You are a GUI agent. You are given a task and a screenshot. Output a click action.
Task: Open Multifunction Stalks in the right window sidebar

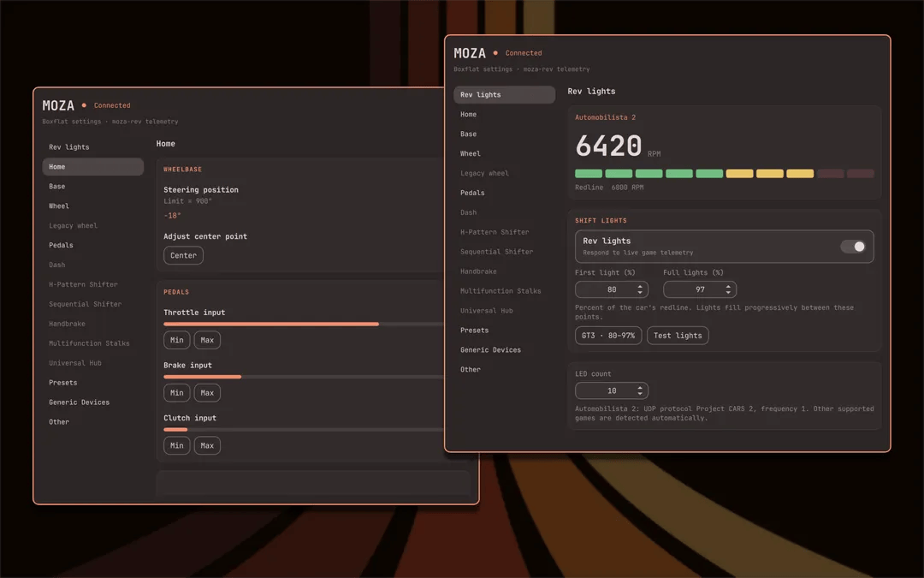point(505,291)
